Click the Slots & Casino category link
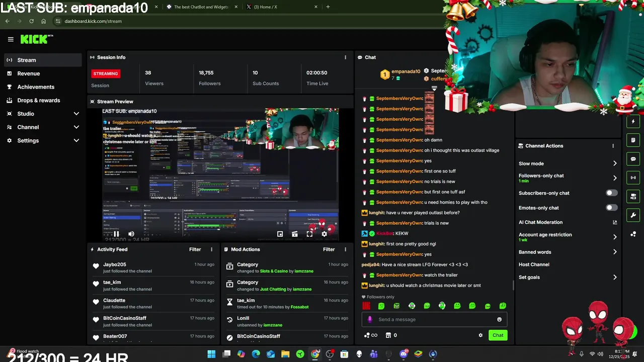Image resolution: width=644 pixels, height=362 pixels. pyautogui.click(x=274, y=271)
